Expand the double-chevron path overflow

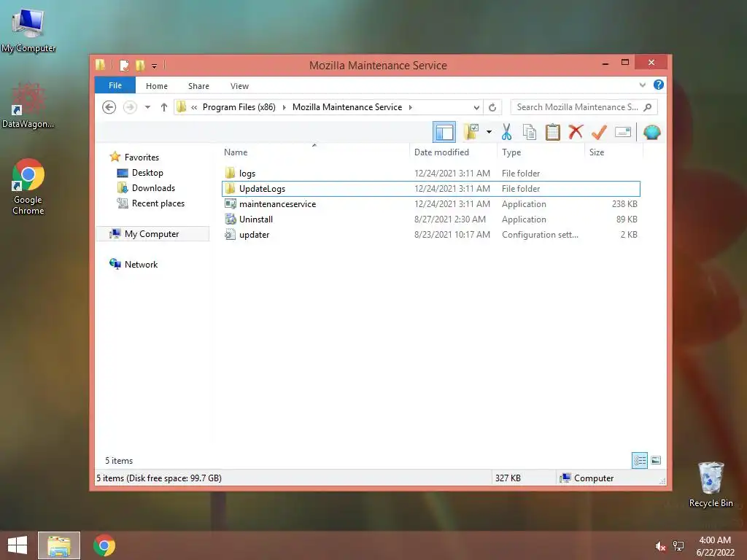click(194, 107)
